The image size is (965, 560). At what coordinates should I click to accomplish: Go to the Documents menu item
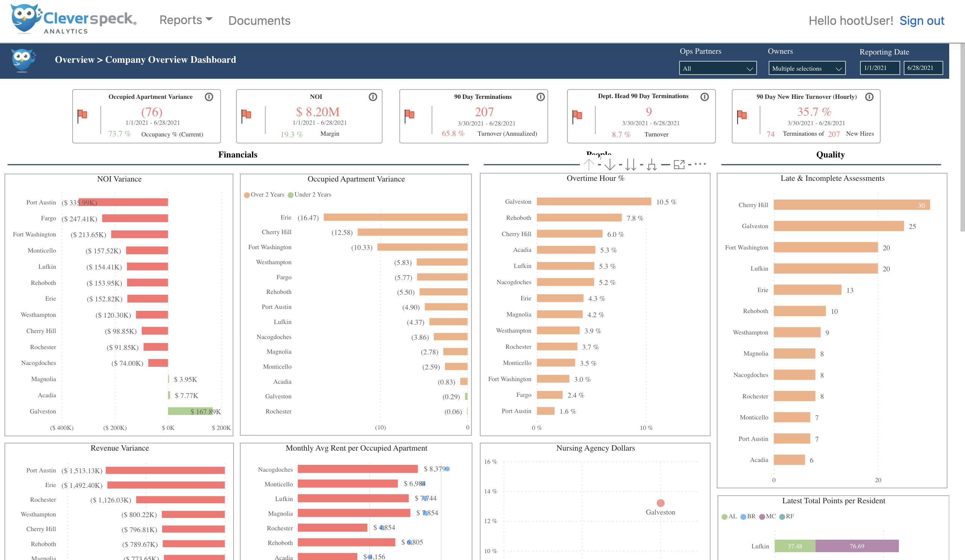pyautogui.click(x=259, y=20)
